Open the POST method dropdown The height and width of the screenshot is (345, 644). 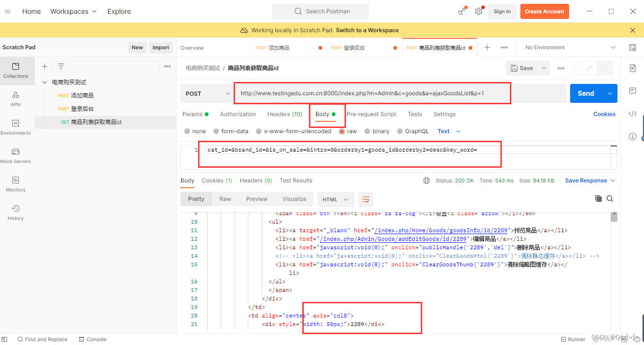click(207, 93)
